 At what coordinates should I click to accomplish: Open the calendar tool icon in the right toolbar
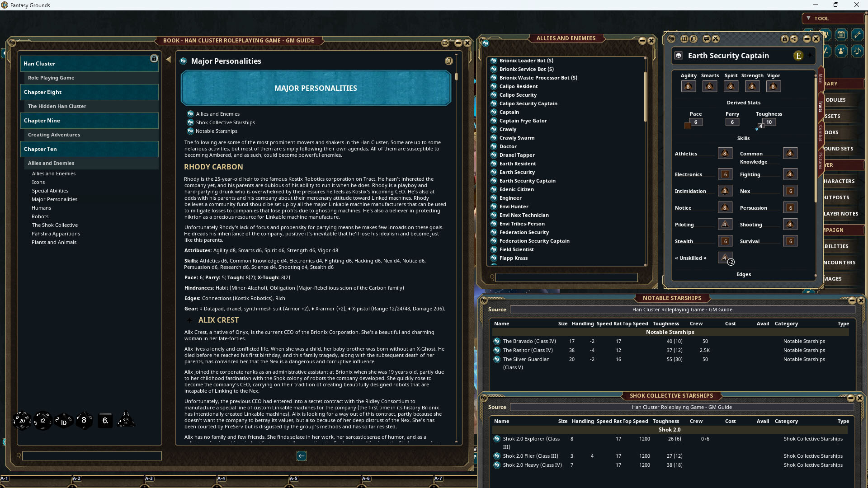[x=841, y=35]
